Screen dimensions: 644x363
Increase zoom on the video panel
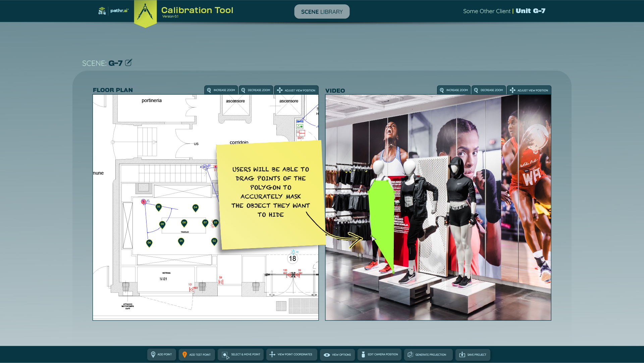click(x=453, y=90)
